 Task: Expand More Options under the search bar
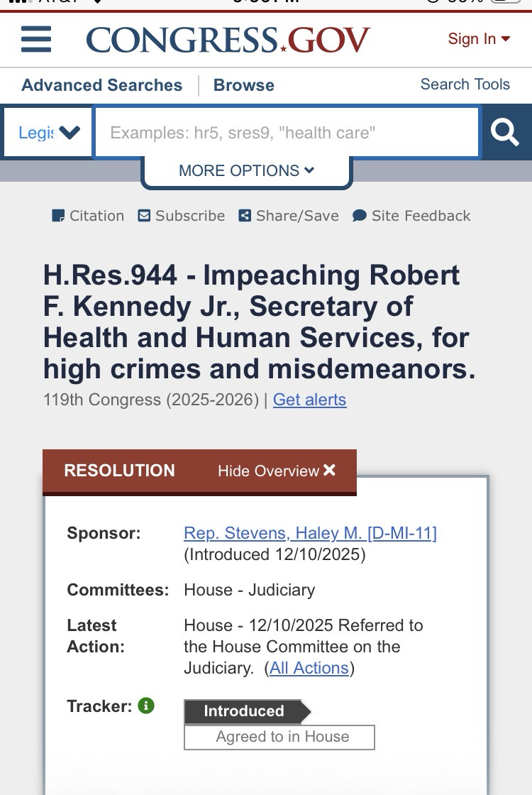coord(246,170)
